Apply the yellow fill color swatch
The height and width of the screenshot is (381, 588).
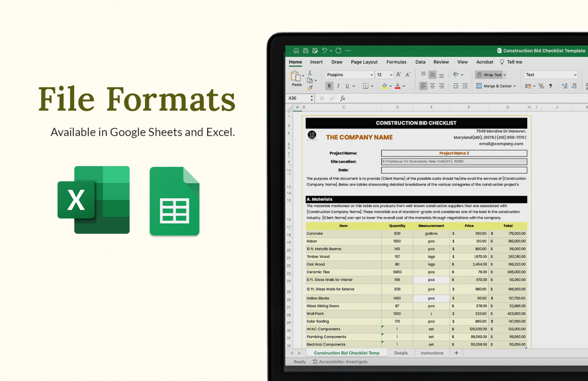pos(384,86)
